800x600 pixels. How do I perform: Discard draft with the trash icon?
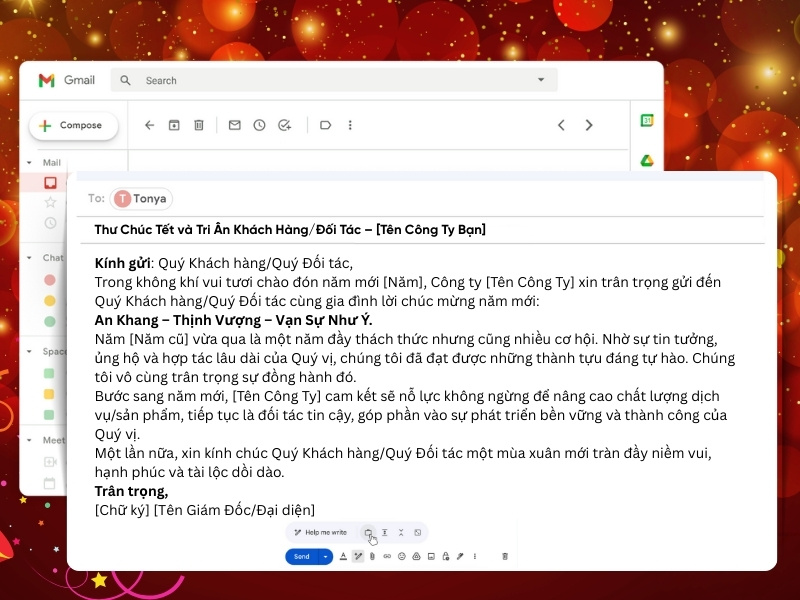505,556
